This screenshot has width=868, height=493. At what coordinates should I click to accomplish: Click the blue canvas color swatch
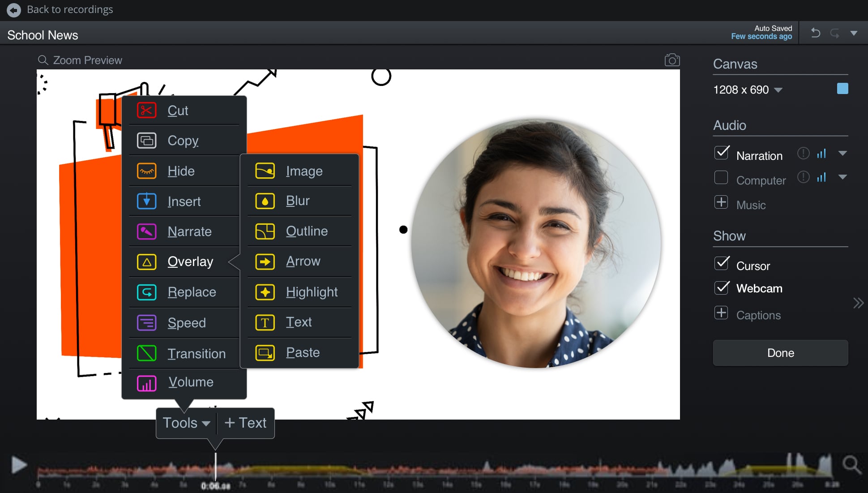click(x=842, y=89)
